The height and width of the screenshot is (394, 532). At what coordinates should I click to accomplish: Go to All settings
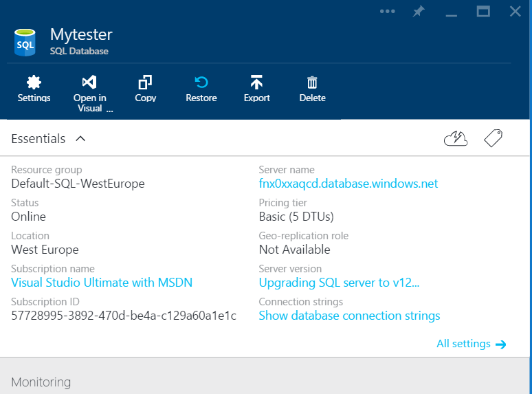tap(471, 344)
